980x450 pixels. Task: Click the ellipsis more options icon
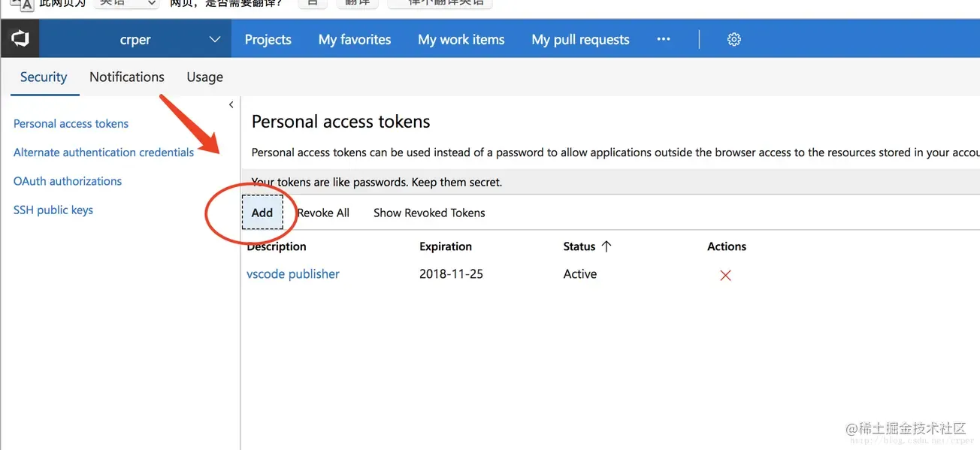(x=663, y=40)
